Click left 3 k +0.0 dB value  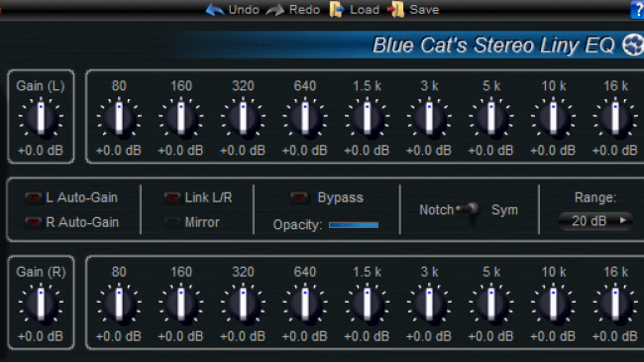(x=429, y=151)
